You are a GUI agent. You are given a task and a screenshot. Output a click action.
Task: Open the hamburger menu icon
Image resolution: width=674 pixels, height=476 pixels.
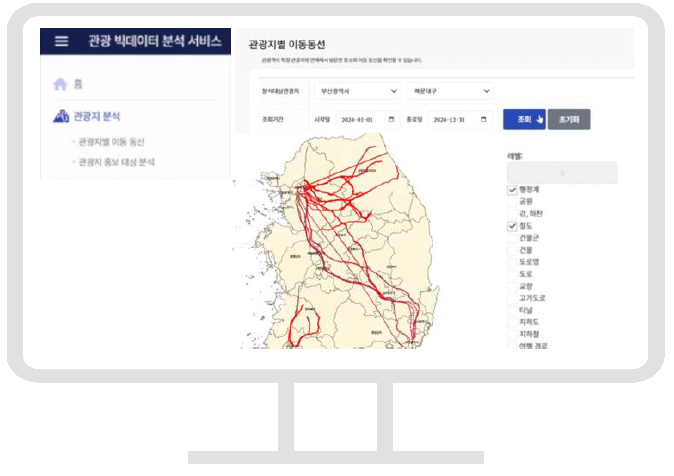click(62, 42)
